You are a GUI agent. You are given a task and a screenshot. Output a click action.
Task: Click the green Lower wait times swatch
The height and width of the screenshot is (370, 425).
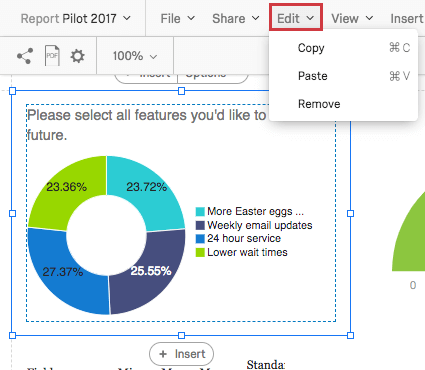[x=200, y=252]
